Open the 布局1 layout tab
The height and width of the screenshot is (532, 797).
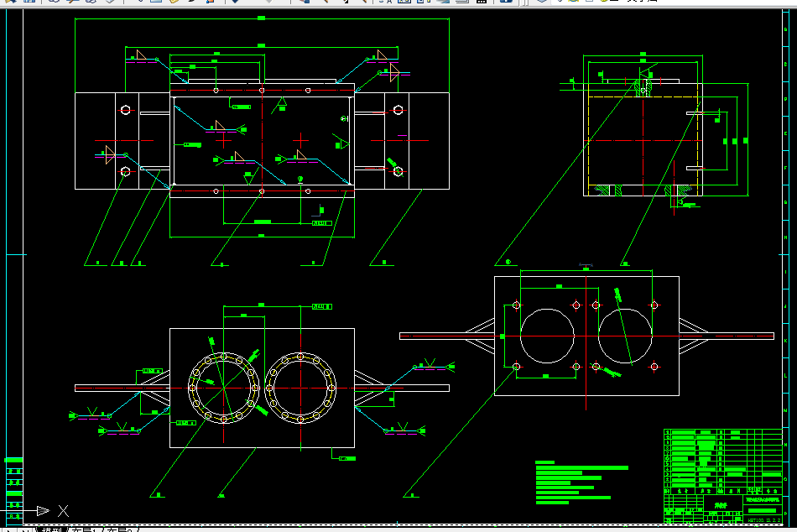click(84, 529)
